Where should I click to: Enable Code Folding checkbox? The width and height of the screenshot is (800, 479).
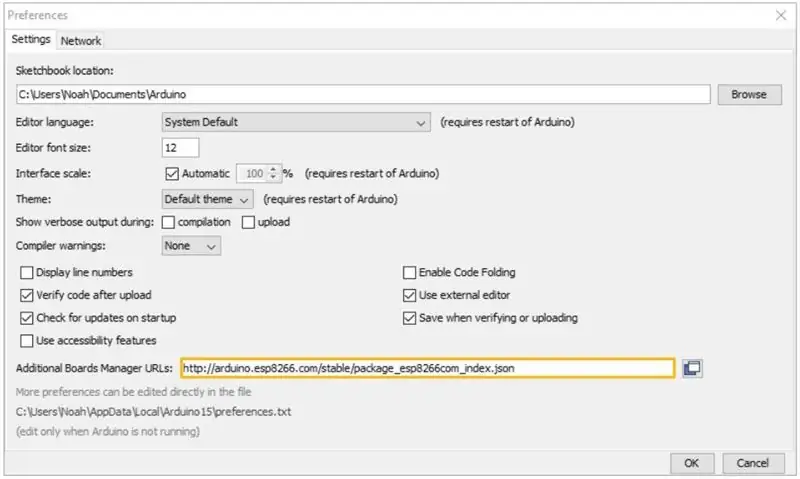tap(409, 272)
